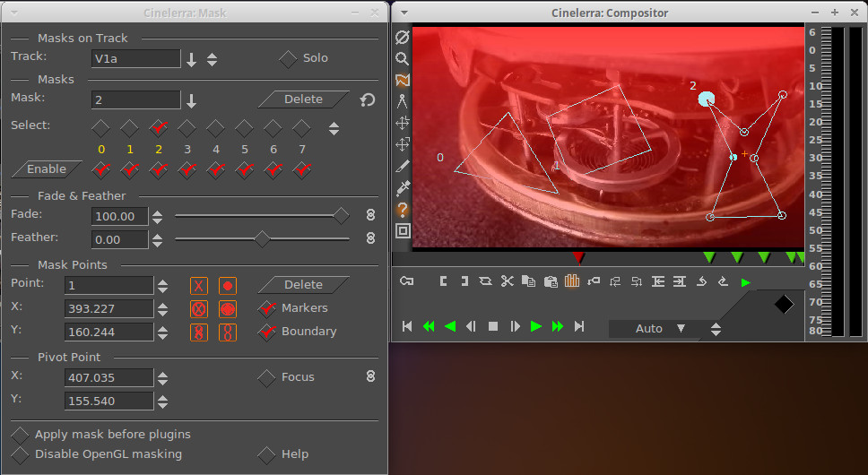The height and width of the screenshot is (475, 868).
Task: Turn off the Boundary checkbox
Action: [x=267, y=332]
